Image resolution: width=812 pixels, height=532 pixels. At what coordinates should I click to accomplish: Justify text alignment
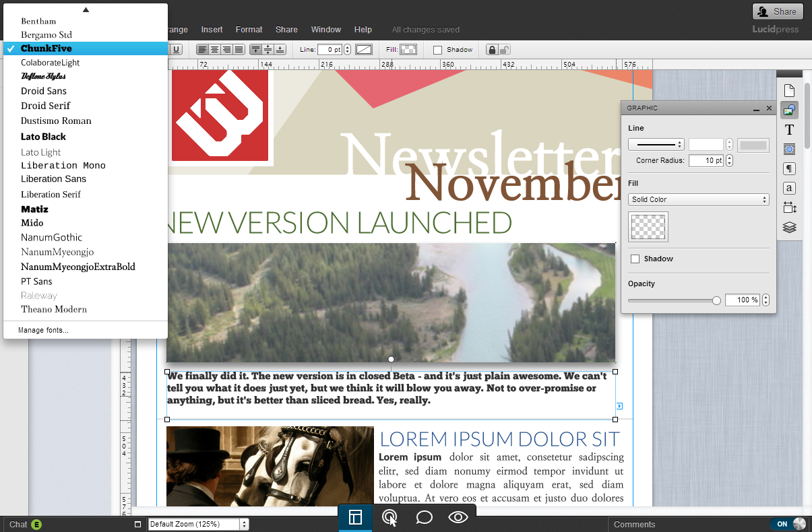[x=239, y=49]
